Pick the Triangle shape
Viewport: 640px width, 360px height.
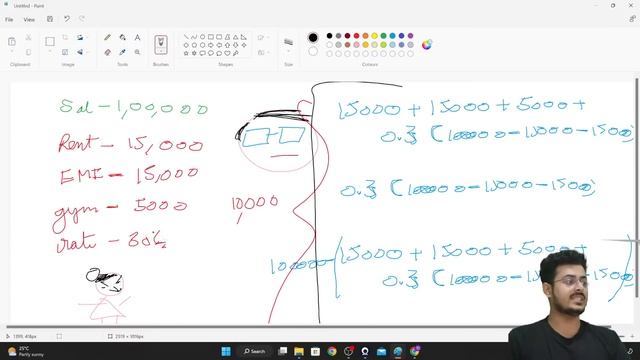(236, 37)
